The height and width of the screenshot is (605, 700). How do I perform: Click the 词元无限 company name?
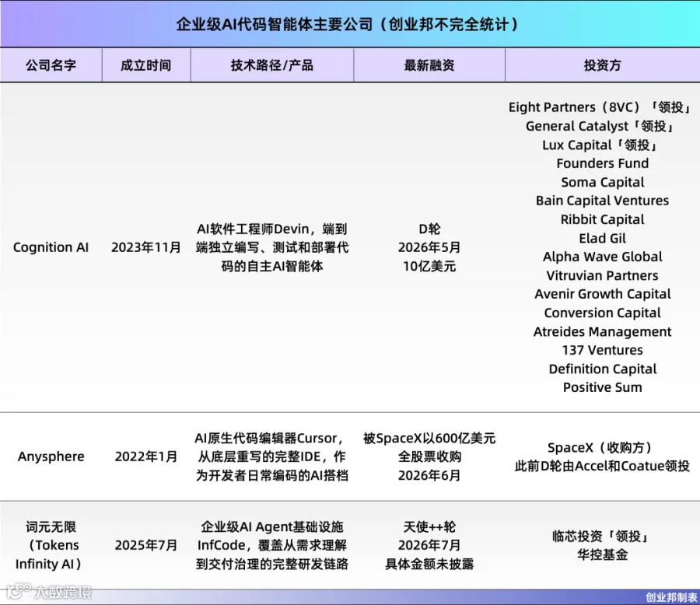coord(51,527)
